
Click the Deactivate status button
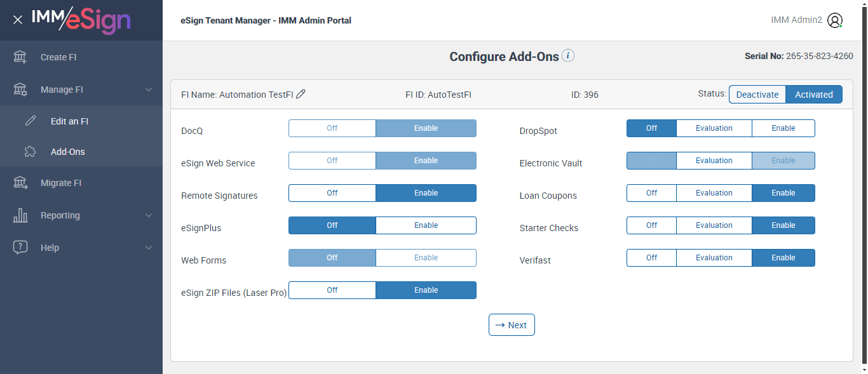pos(757,95)
